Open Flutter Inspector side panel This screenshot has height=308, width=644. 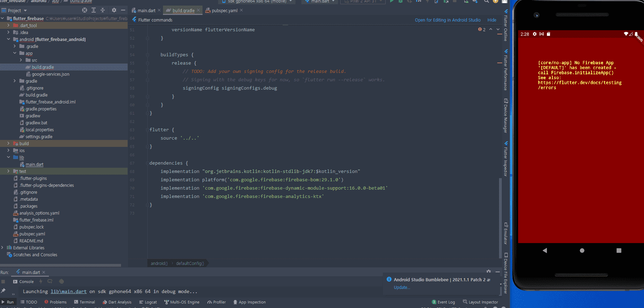click(x=506, y=159)
